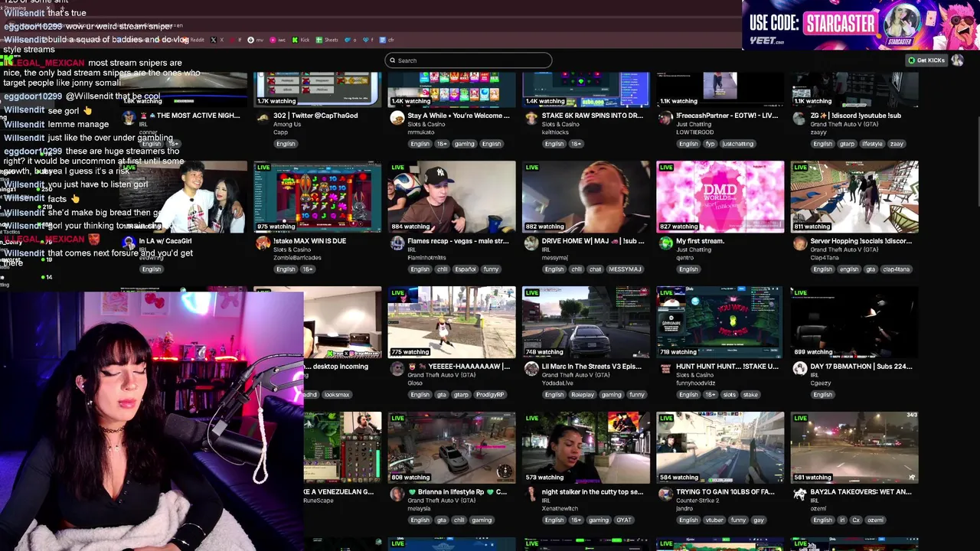Image resolution: width=980 pixels, height=551 pixels.
Task: Click melaysia's channel avatar
Action: [397, 494]
